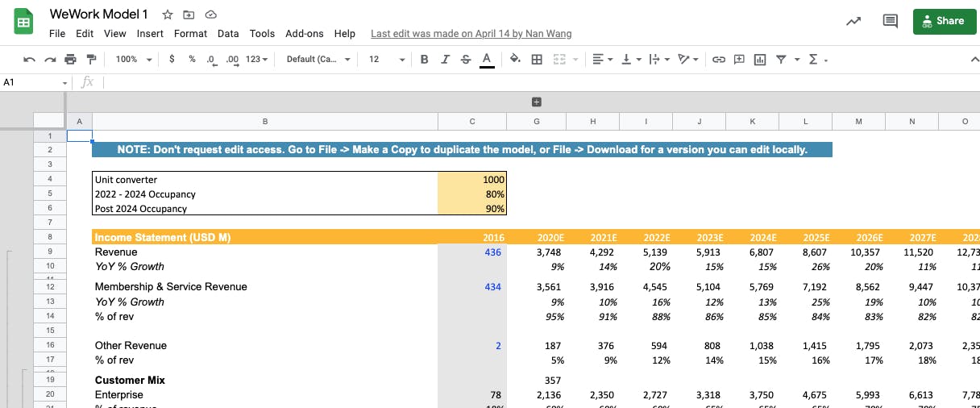The height and width of the screenshot is (408, 980).
Task: Open the merge cells options arrow
Action: pyautogui.click(x=575, y=60)
